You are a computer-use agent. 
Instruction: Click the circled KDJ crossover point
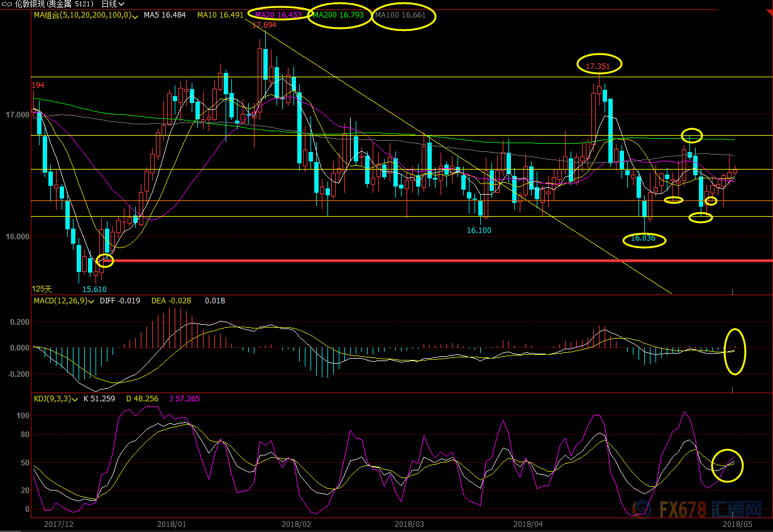pos(728,465)
